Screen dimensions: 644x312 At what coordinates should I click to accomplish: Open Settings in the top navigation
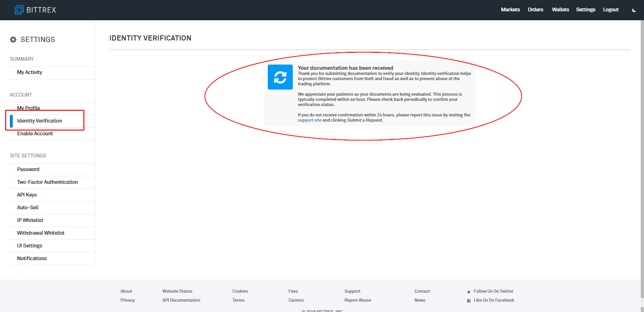(586, 9)
